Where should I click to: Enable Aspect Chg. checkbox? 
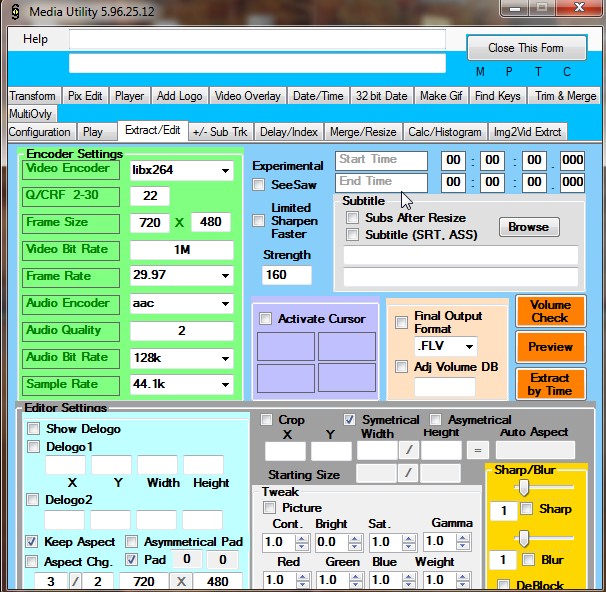(x=32, y=561)
